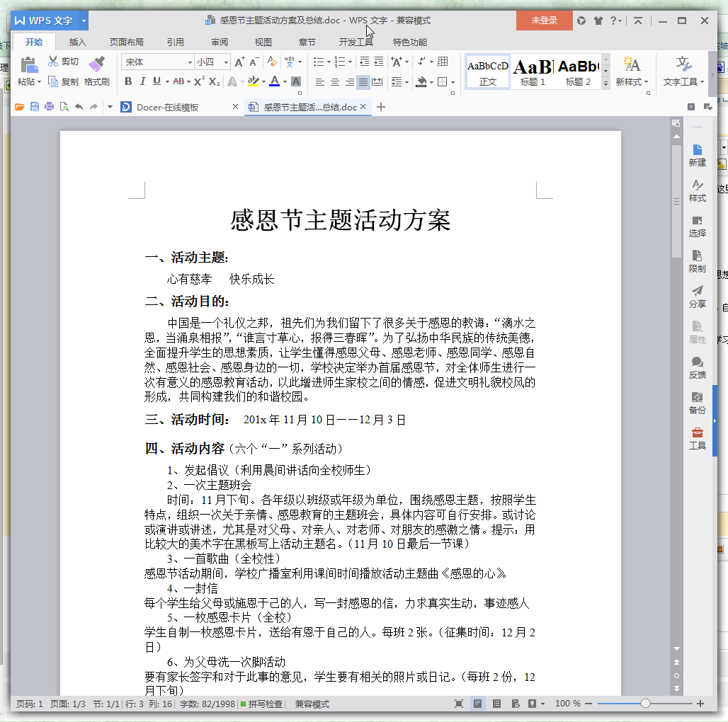Click the Copy (复制) icon
The height and width of the screenshot is (722, 728).
[53, 81]
